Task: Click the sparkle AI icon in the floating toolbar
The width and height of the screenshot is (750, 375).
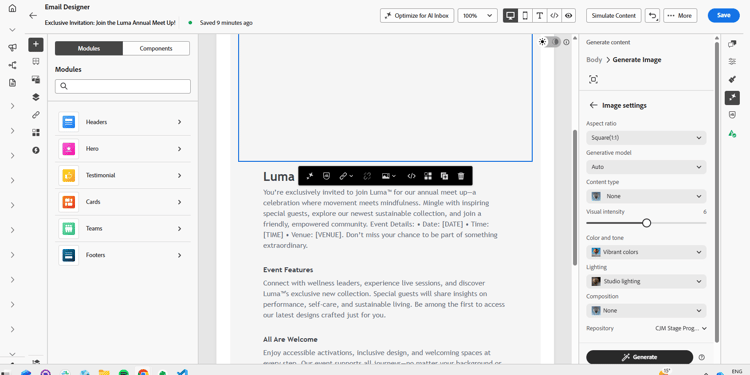Action: pos(309,176)
